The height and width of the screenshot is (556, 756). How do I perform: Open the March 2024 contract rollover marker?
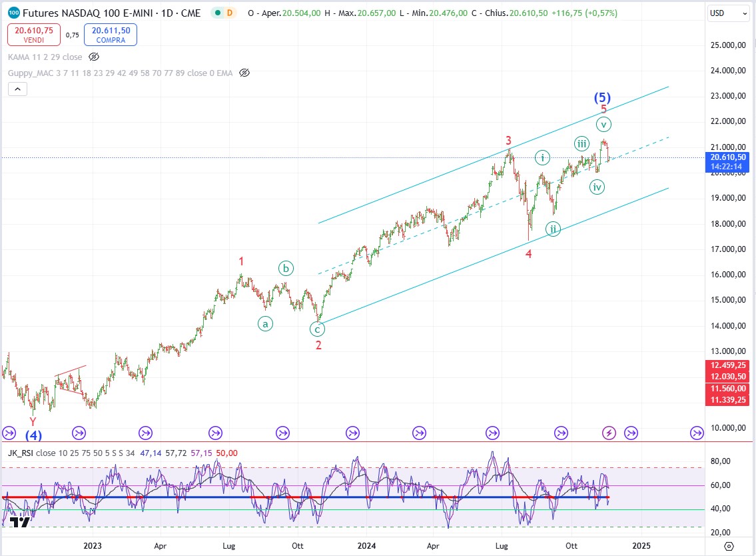(x=420, y=433)
